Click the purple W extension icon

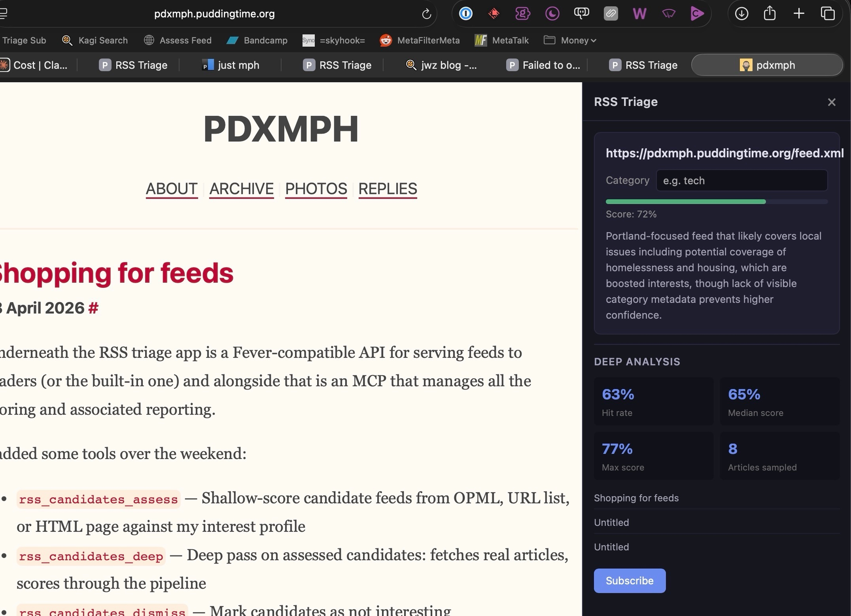click(639, 14)
